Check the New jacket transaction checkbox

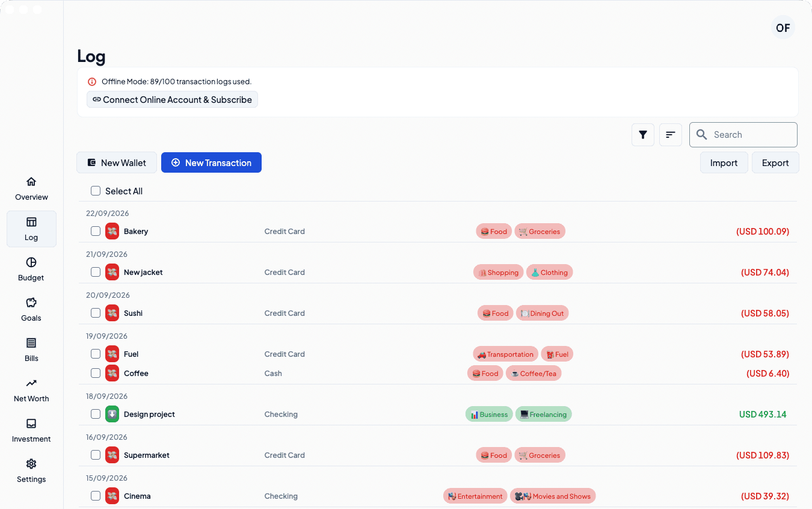[x=96, y=272]
